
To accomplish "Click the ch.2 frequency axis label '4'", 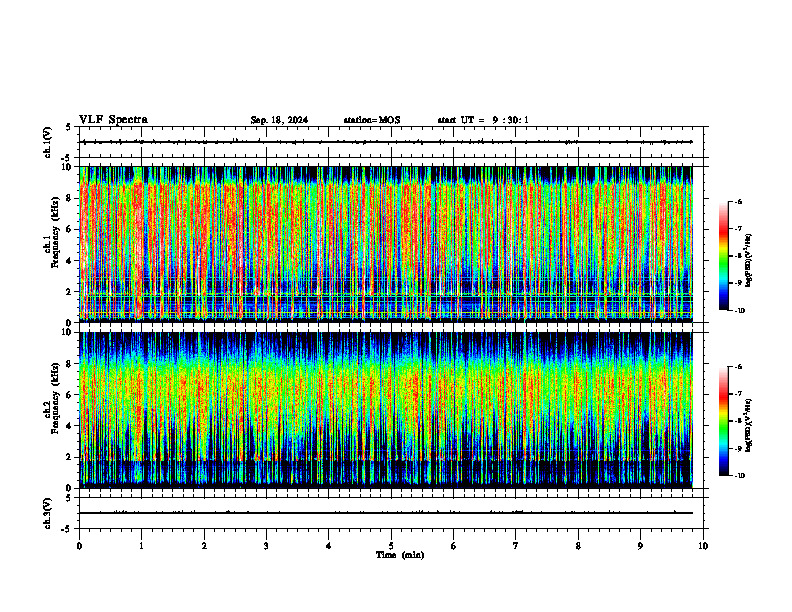I will pos(70,426).
